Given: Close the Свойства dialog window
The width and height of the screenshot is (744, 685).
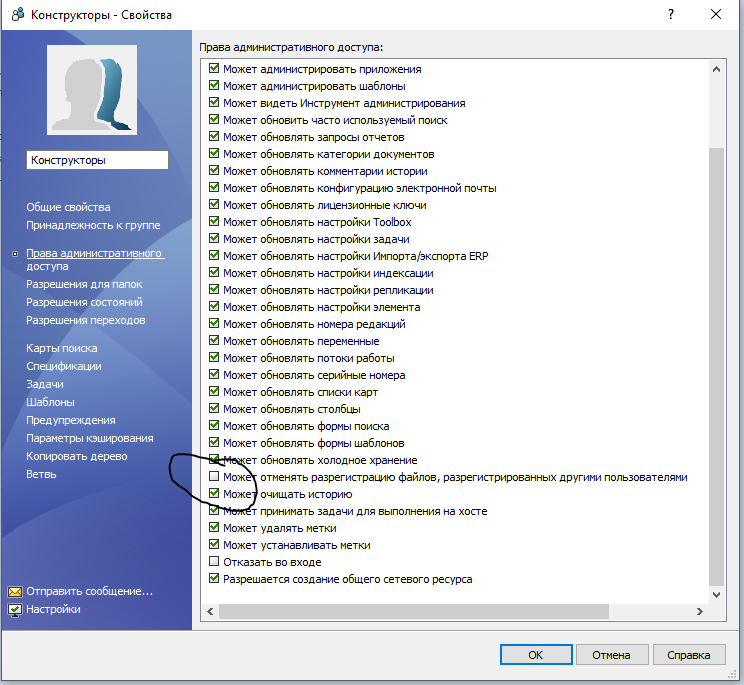Looking at the screenshot, I should point(716,14).
